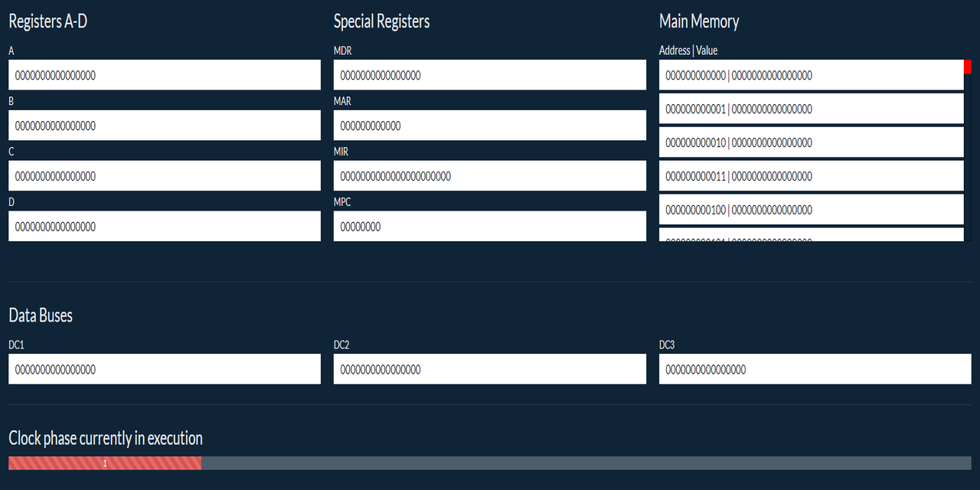Click memory address 000000000011 value field

point(812,175)
